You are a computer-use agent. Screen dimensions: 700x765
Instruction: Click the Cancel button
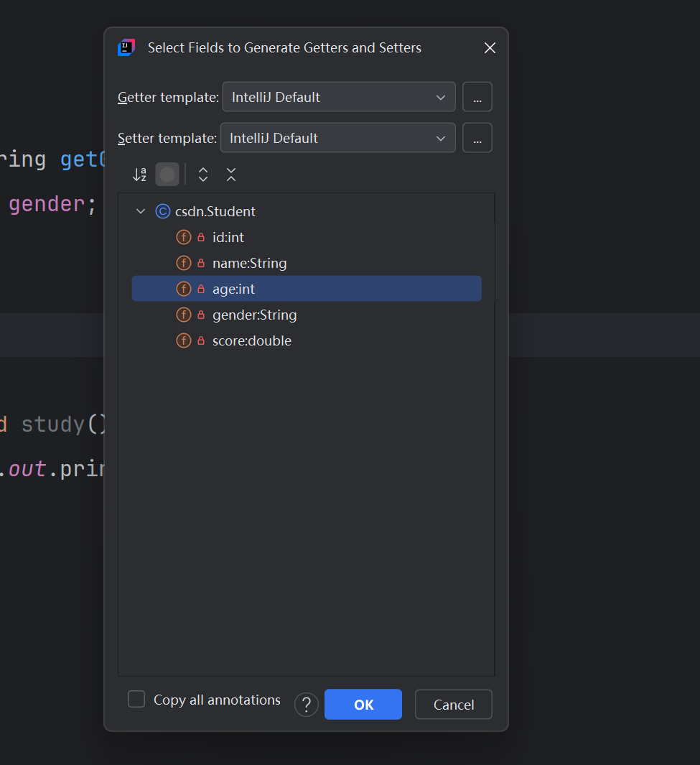454,705
